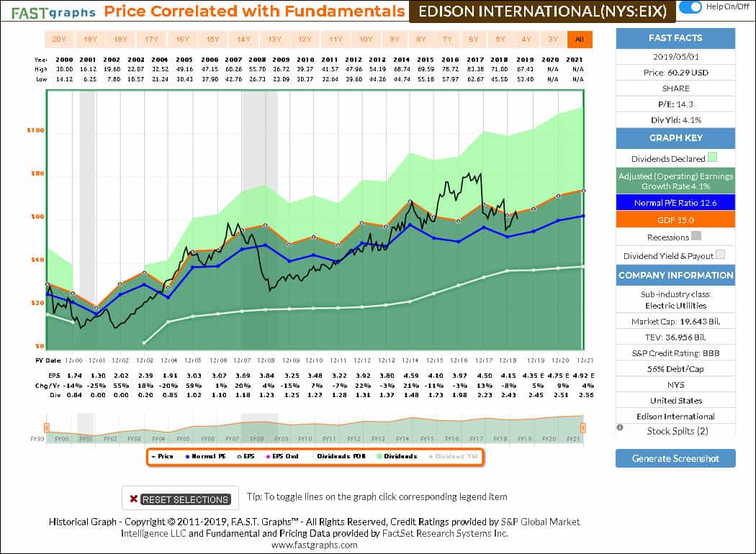Click the Stock Splits info icon
Viewport: 756px width, 554px height.
620,428
